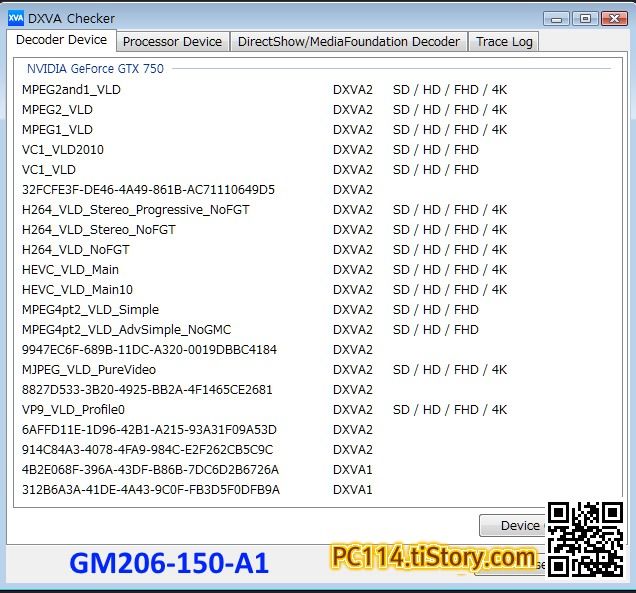Select GUID 6AFFD11E-1D96-42B1-A215-93A31F09A53D

(197, 430)
